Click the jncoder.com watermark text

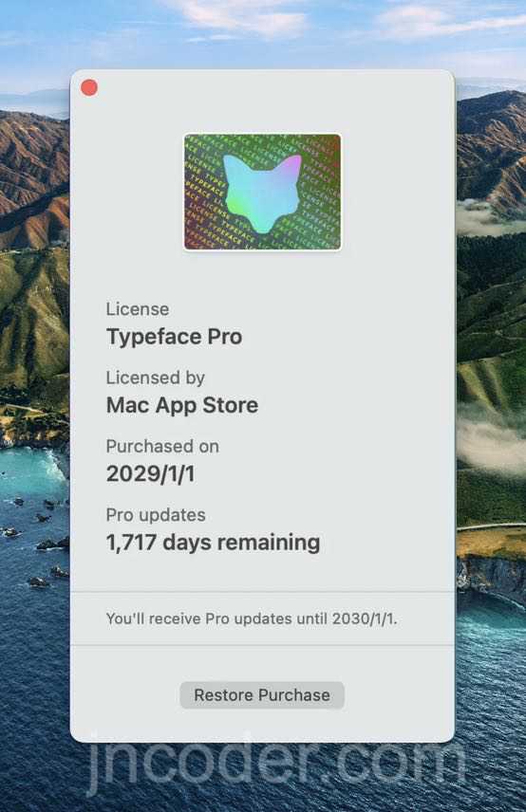(x=275, y=763)
